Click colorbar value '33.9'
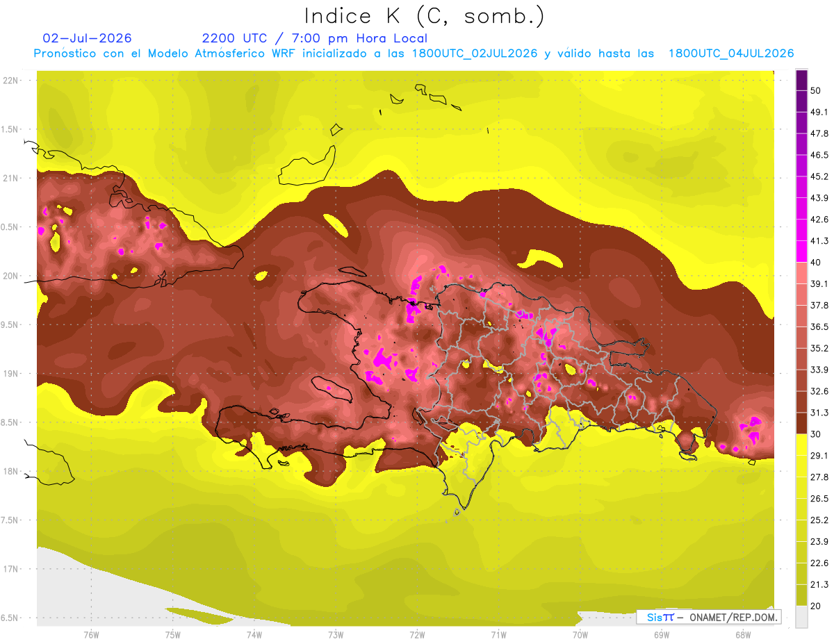Viewport: 834px width, 644px height. (819, 370)
